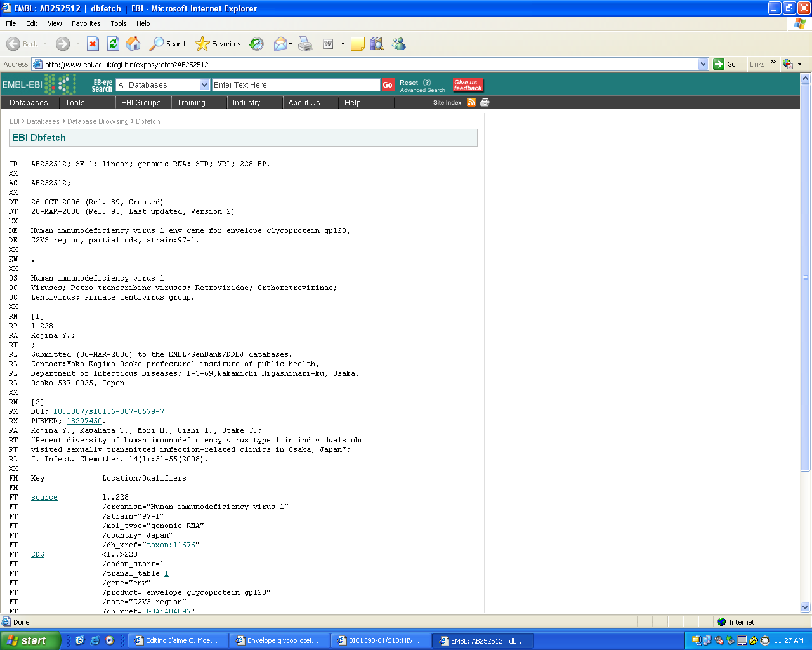This screenshot has width=812, height=650.
Task: Go to the browser Home page
Action: pyautogui.click(x=133, y=44)
